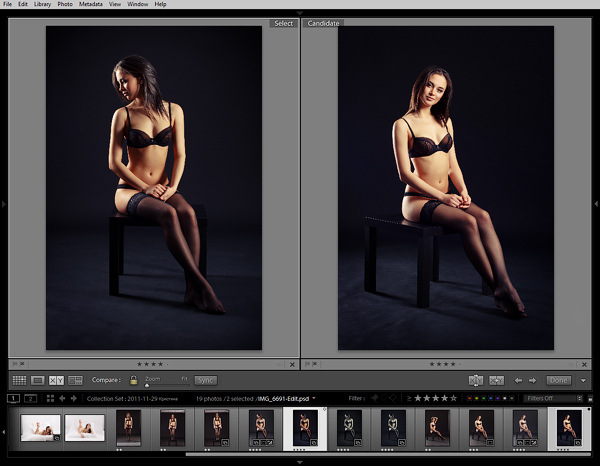Toggle red color label filter

click(x=470, y=398)
